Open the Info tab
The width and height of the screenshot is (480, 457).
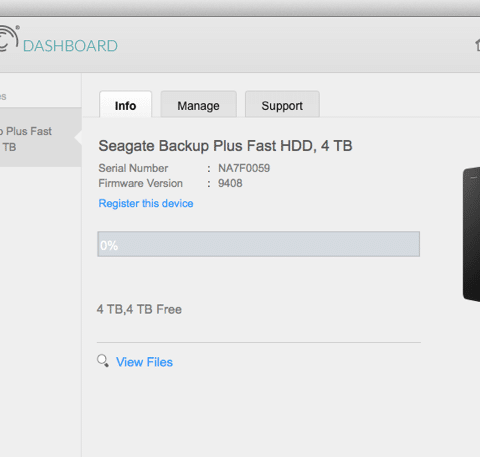coord(125,104)
